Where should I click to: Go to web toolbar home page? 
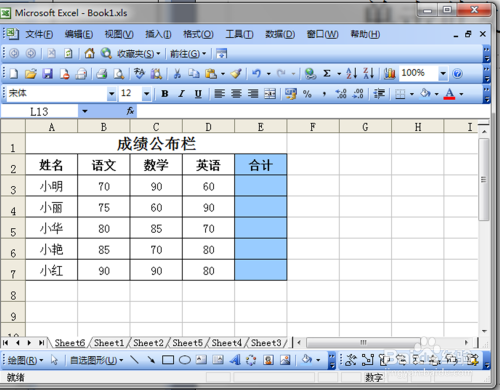89,53
